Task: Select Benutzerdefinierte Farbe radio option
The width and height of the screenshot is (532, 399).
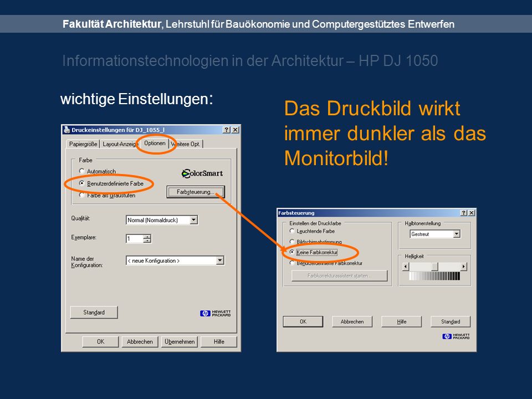Action: [81, 183]
